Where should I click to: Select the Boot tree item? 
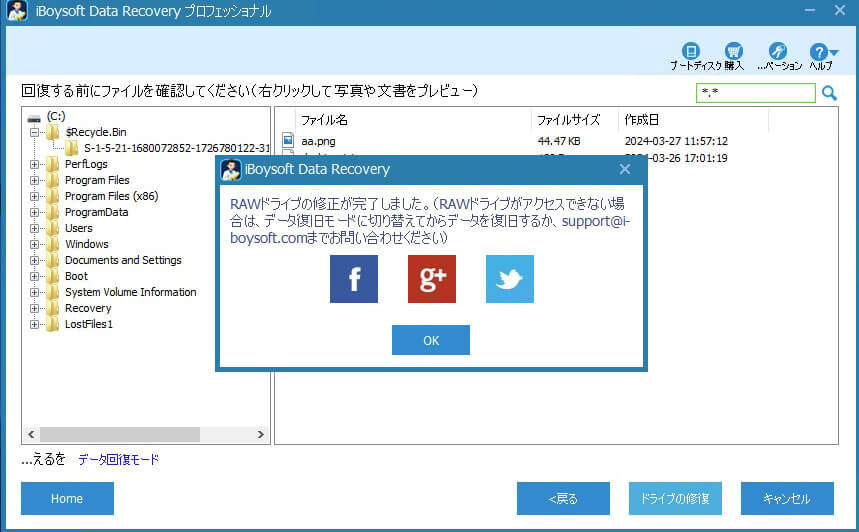coord(76,276)
